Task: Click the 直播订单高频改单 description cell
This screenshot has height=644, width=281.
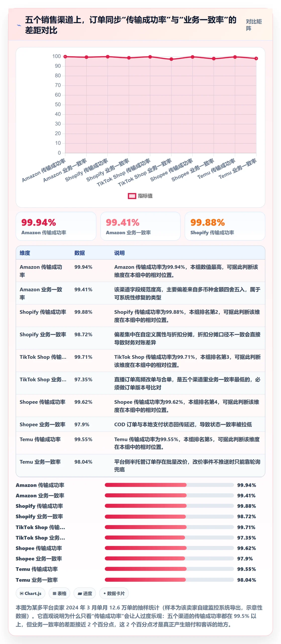Action: coord(187,383)
